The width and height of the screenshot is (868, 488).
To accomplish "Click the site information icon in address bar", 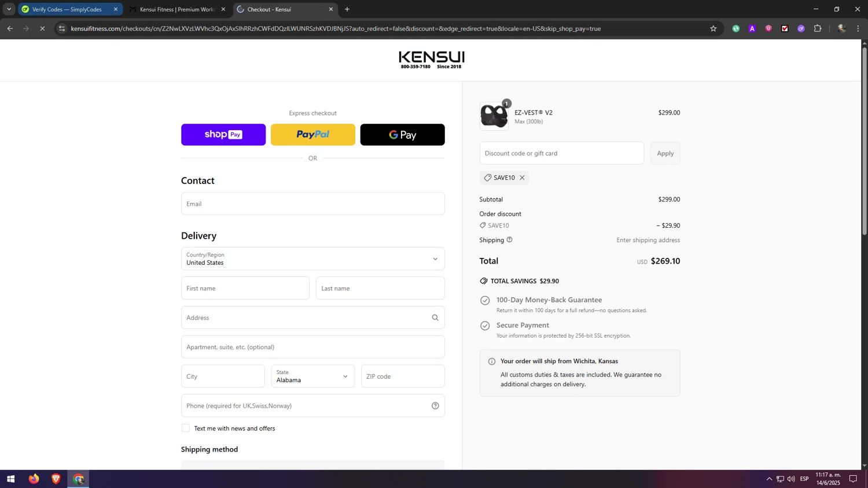I will 62,28.
